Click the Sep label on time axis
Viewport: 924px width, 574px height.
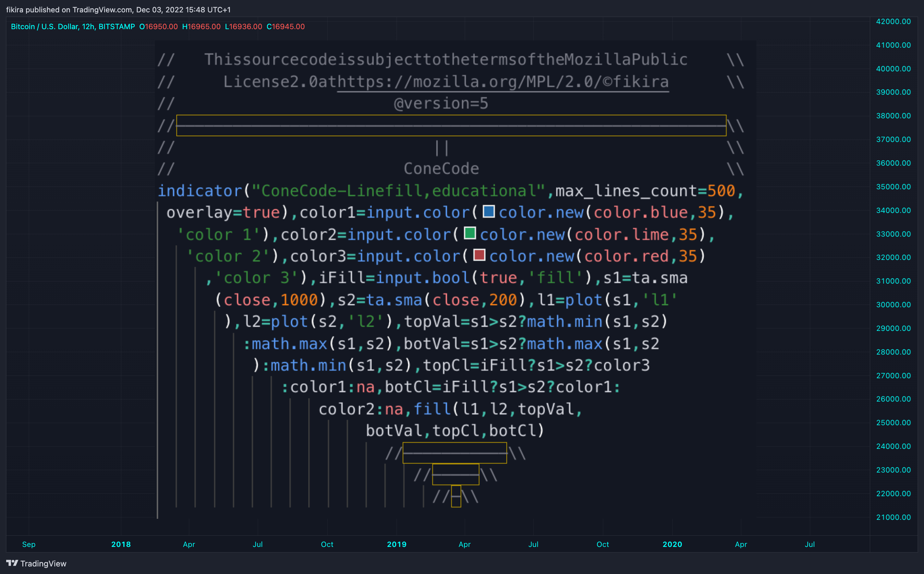coord(29,545)
